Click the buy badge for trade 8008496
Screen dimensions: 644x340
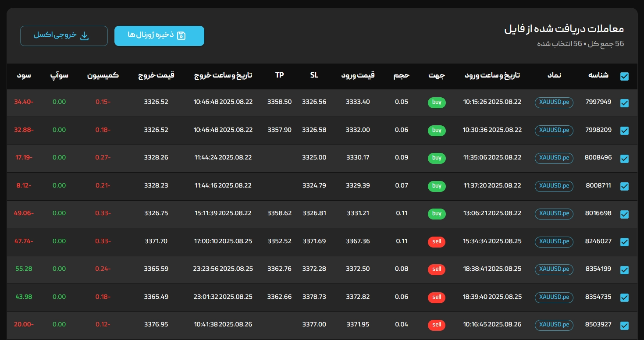[x=437, y=158]
